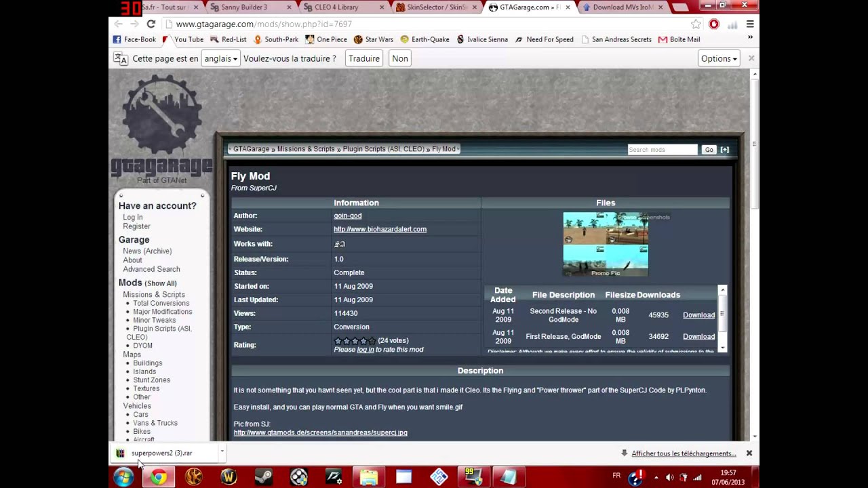The width and height of the screenshot is (868, 488).
Task: Open the Chrome menu hamburger icon
Action: click(x=750, y=24)
